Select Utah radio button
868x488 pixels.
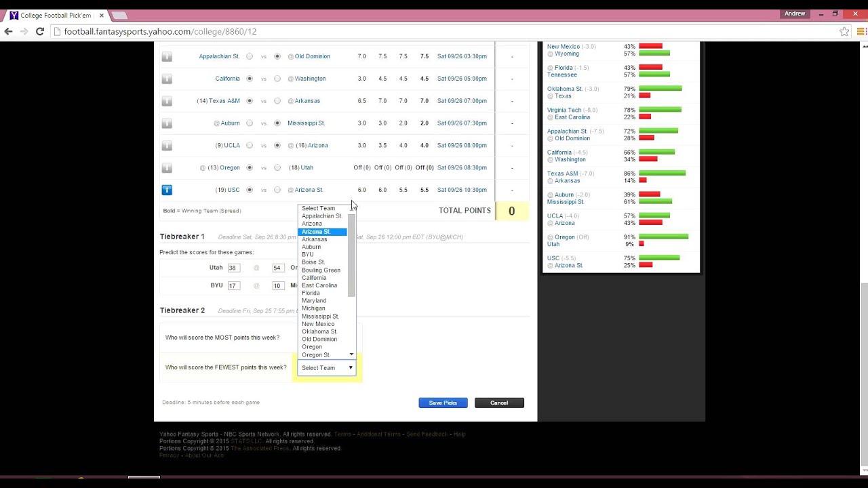point(277,167)
